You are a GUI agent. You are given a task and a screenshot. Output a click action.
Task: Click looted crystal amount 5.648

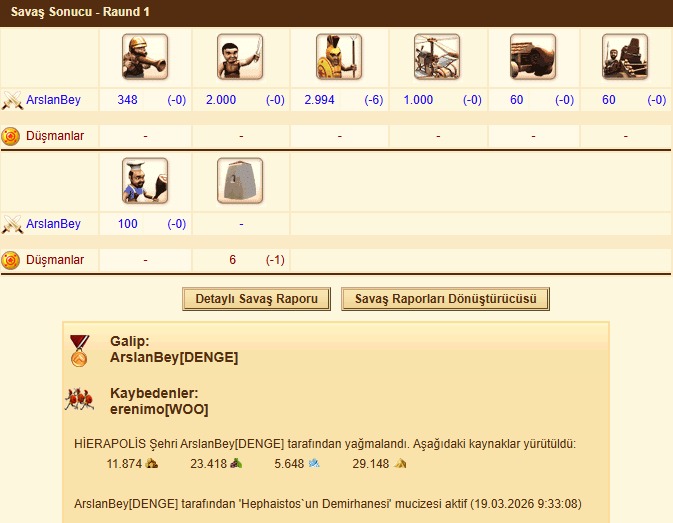click(289, 464)
